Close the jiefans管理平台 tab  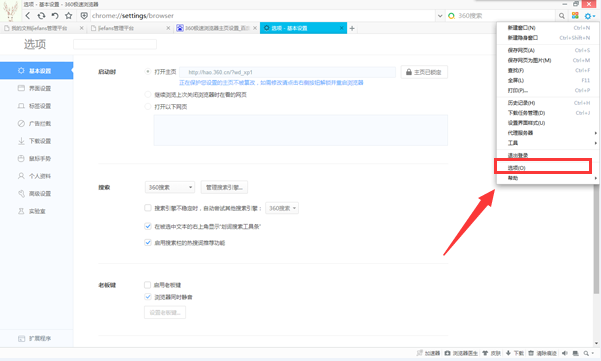[168, 28]
